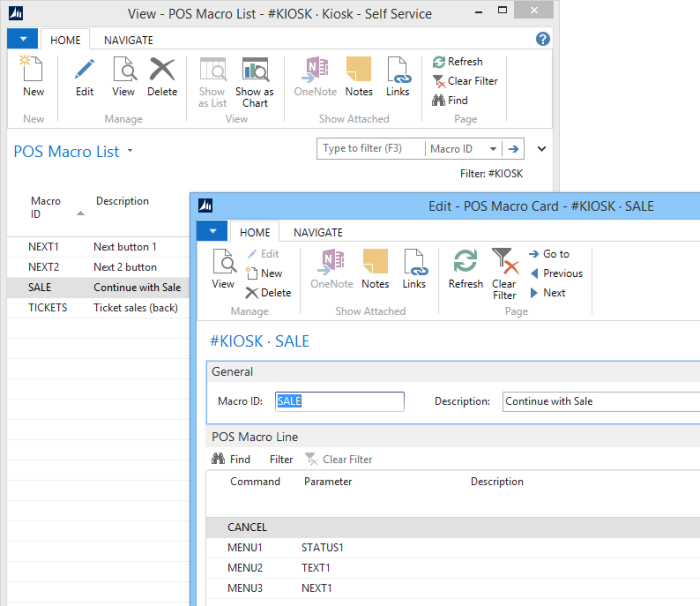This screenshot has height=606, width=700.
Task: Click Find button in POS Macro Line
Action: click(231, 459)
